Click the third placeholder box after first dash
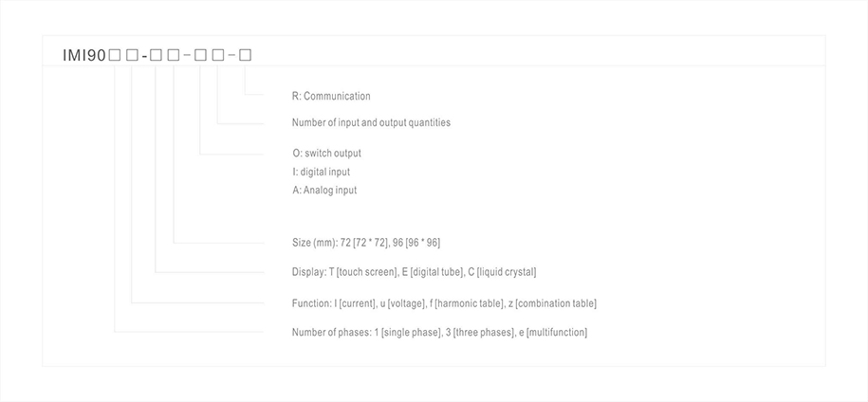The image size is (868, 402). [156, 56]
